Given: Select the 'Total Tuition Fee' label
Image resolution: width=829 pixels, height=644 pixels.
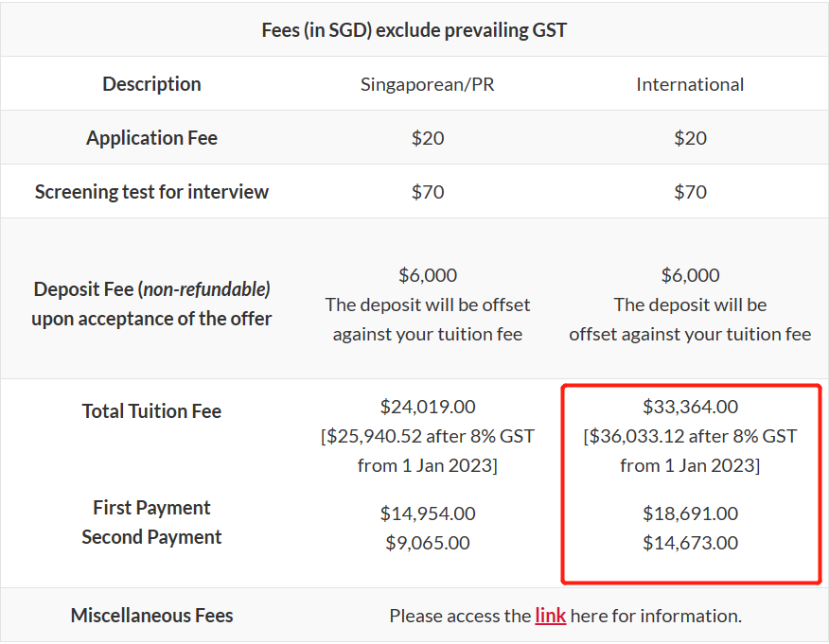Looking at the screenshot, I should (x=151, y=411).
